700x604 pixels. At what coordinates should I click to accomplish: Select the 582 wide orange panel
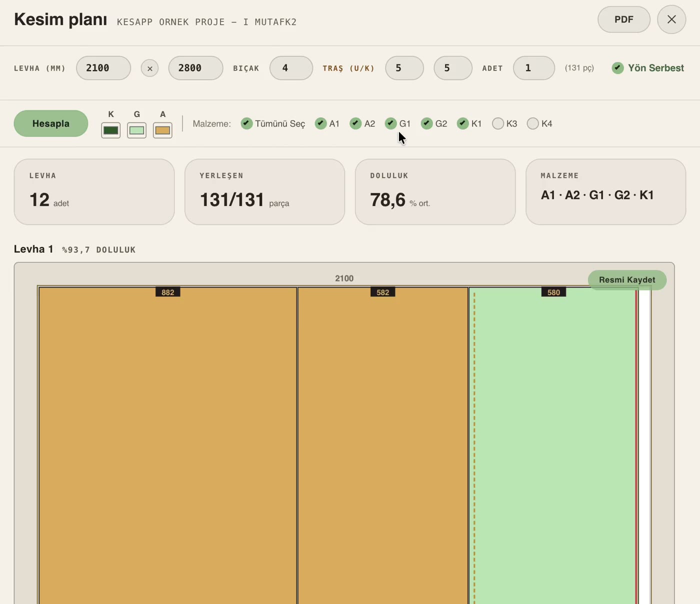383,445
